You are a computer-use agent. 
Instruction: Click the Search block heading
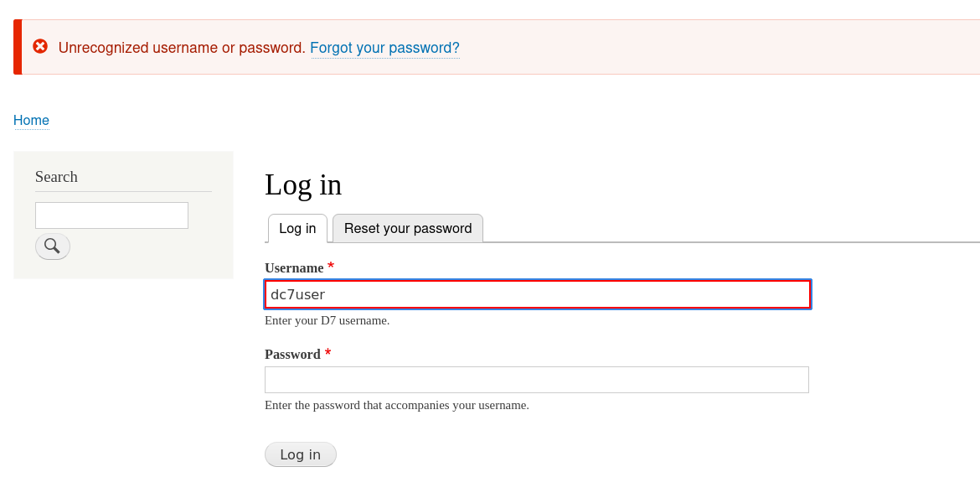(x=56, y=177)
